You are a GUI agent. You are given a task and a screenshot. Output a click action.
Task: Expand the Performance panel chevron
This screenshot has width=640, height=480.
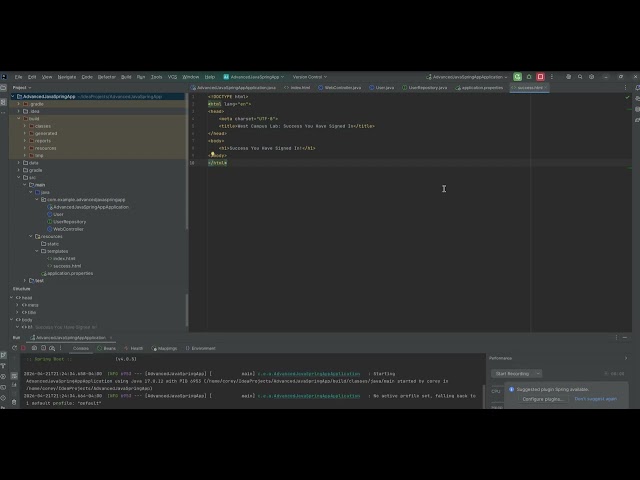[x=626, y=358]
